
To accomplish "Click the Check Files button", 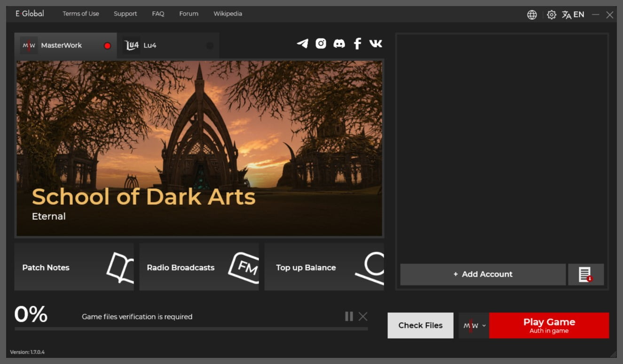I will (420, 325).
